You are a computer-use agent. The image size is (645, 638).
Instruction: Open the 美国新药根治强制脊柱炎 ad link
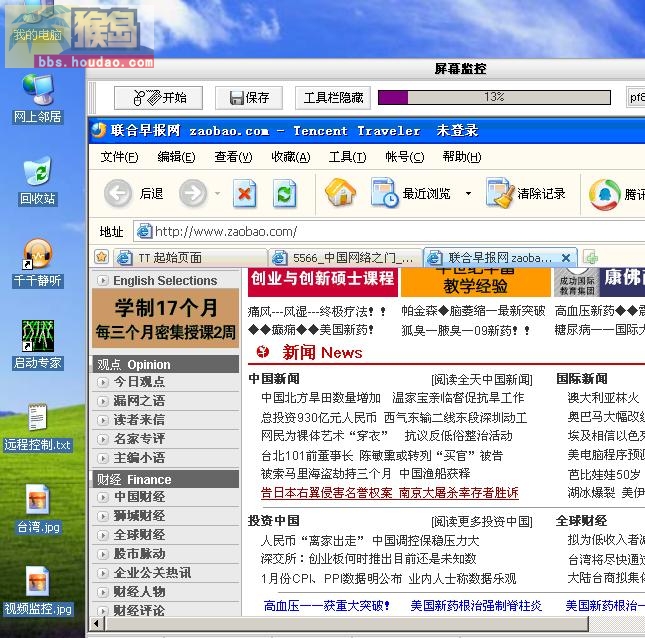click(x=476, y=606)
